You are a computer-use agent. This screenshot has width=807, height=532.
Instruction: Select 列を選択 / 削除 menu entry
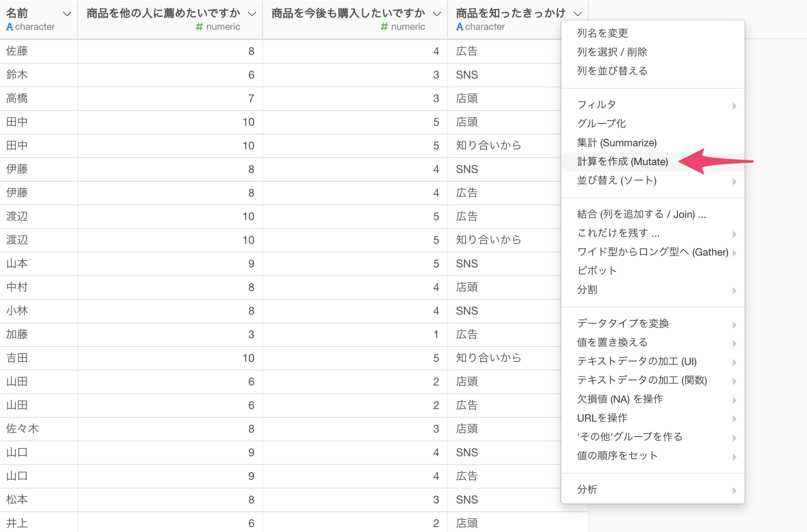click(x=653, y=52)
